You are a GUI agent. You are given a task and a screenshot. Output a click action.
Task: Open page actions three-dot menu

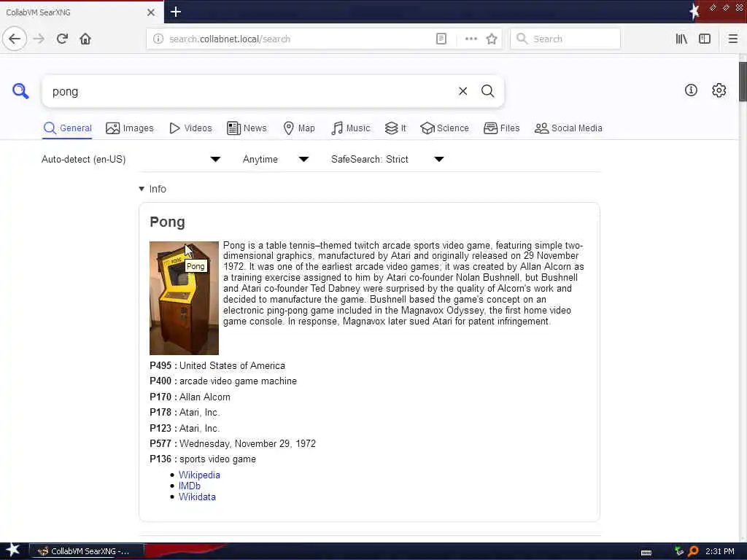[471, 39]
